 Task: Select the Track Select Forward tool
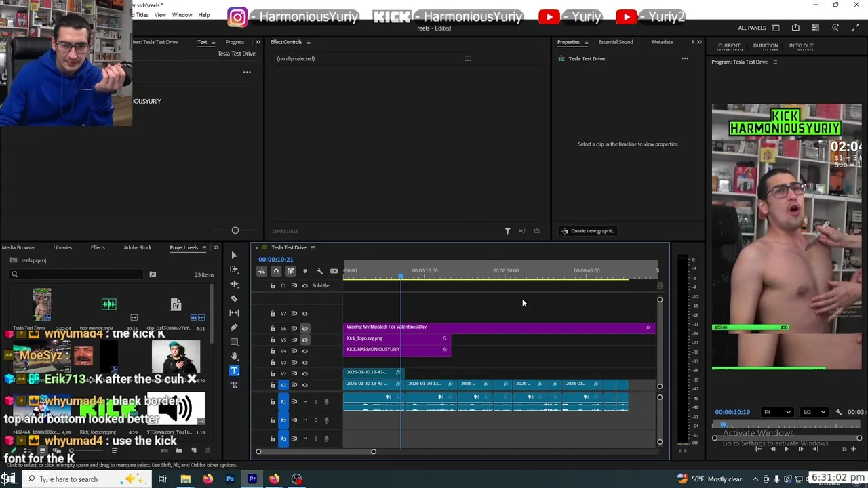tap(234, 270)
